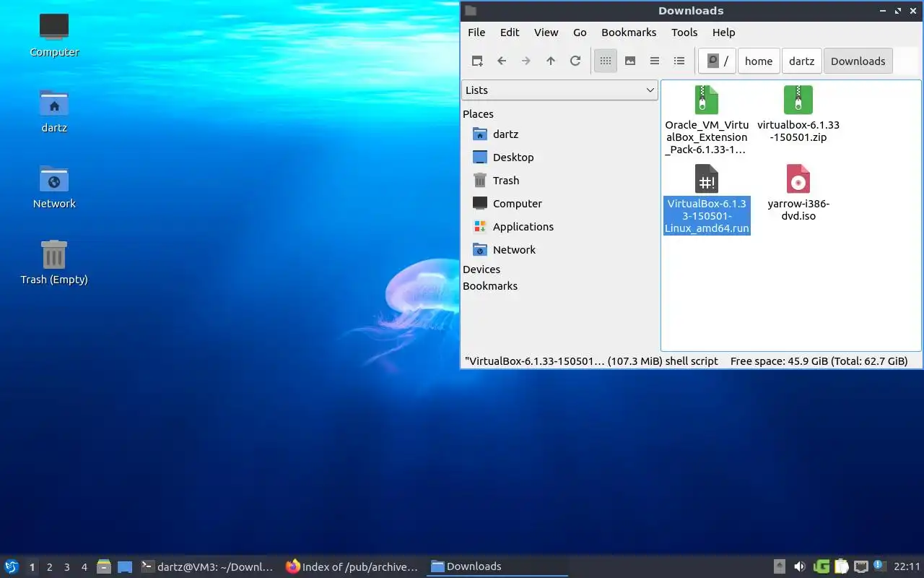
Task: Click Downloads taskbar entry
Action: (x=496, y=567)
